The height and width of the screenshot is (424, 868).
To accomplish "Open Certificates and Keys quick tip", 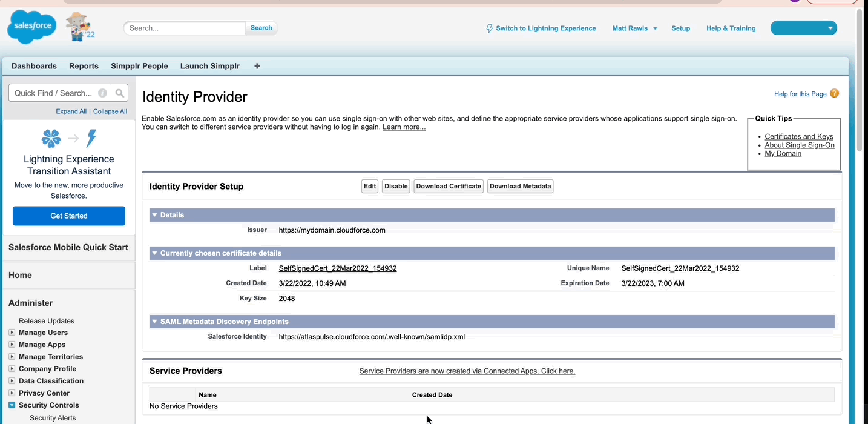I will pyautogui.click(x=799, y=137).
